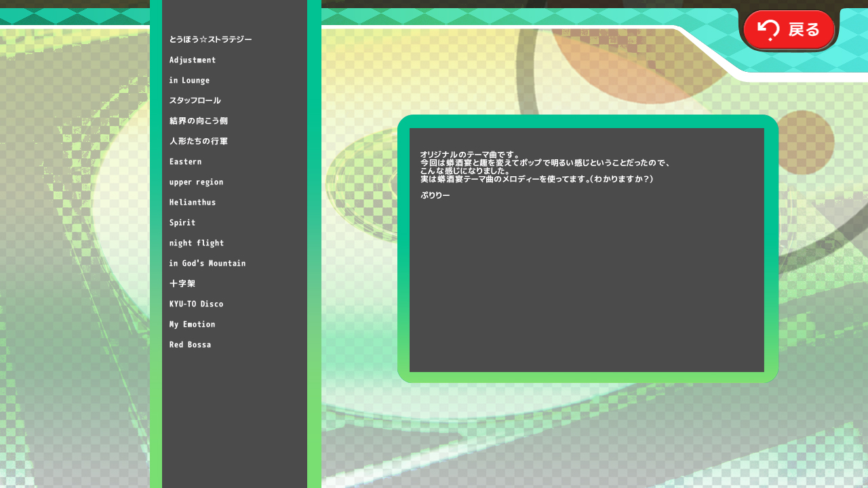This screenshot has height=488, width=868.
Task: Pick the Helianthus track
Action: pyautogui.click(x=193, y=203)
